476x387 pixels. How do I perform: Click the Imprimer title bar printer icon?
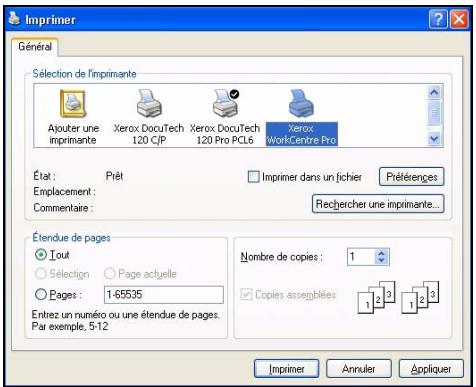coord(14,18)
